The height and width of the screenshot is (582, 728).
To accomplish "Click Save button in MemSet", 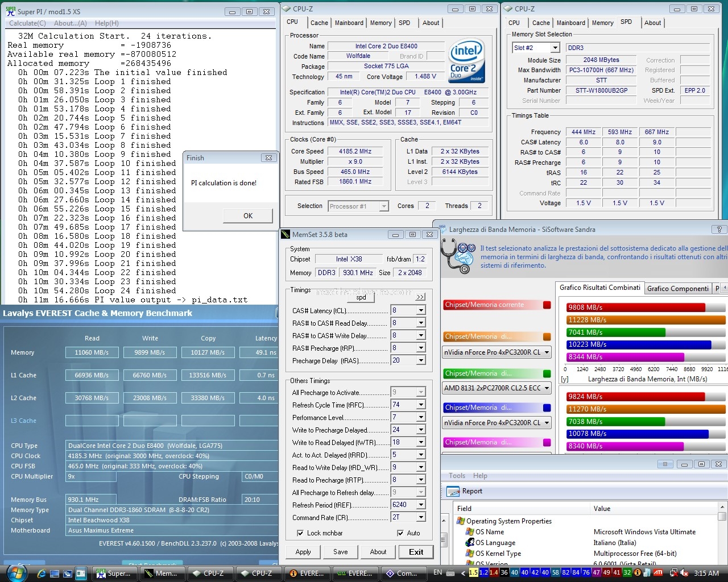I will click(x=341, y=552).
